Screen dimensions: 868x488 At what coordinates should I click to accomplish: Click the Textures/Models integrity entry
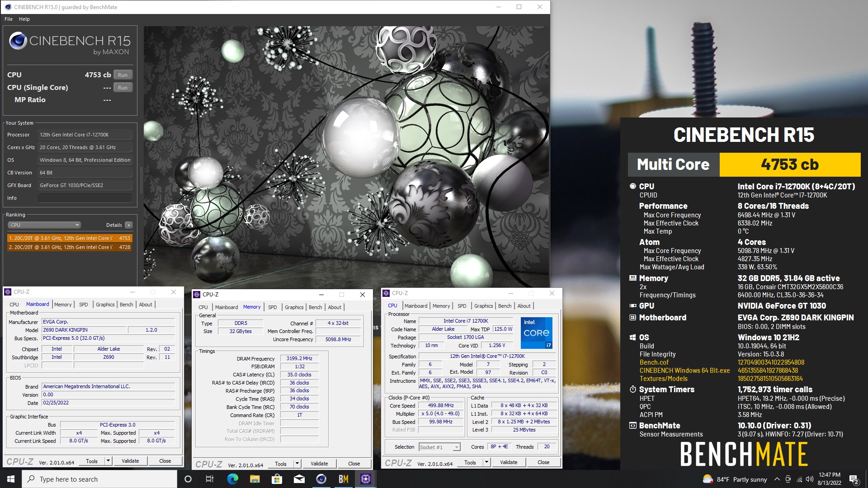(x=663, y=379)
